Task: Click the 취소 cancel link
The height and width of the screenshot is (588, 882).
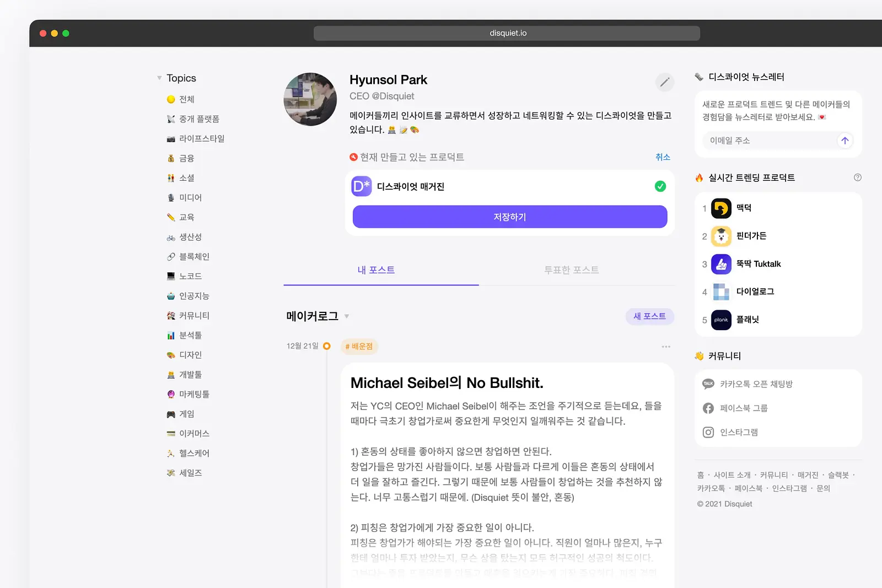Action: pos(663,157)
